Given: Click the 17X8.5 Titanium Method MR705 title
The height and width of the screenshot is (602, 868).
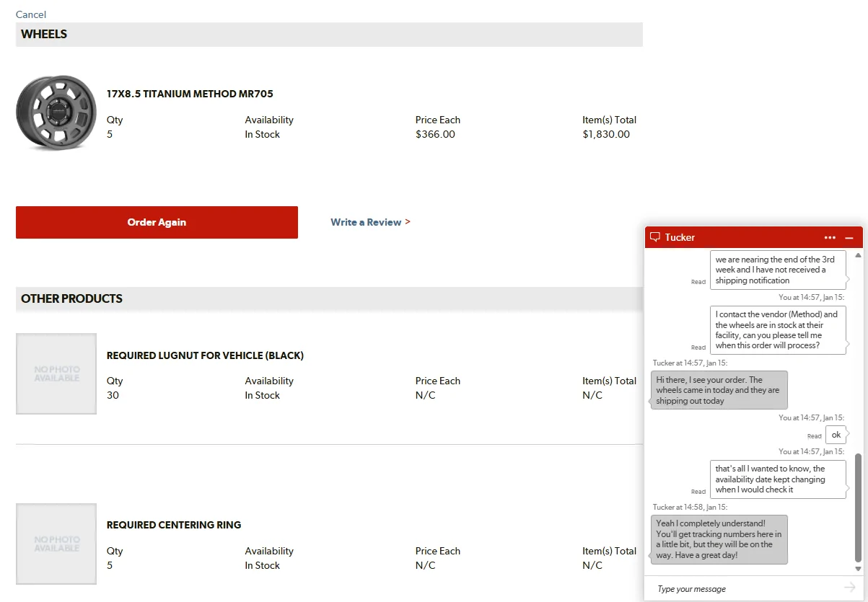Looking at the screenshot, I should pyautogui.click(x=190, y=94).
